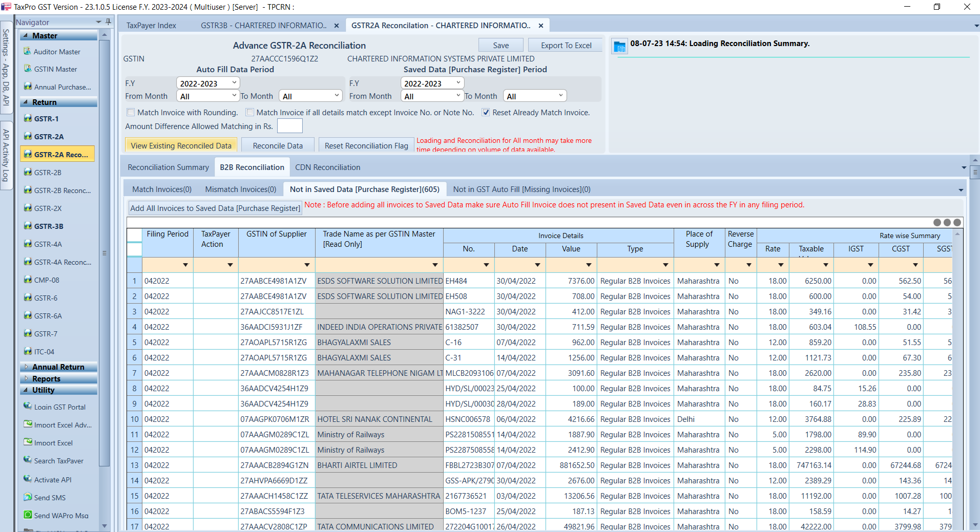
Task: Open CMP-08 return
Action: coord(47,280)
